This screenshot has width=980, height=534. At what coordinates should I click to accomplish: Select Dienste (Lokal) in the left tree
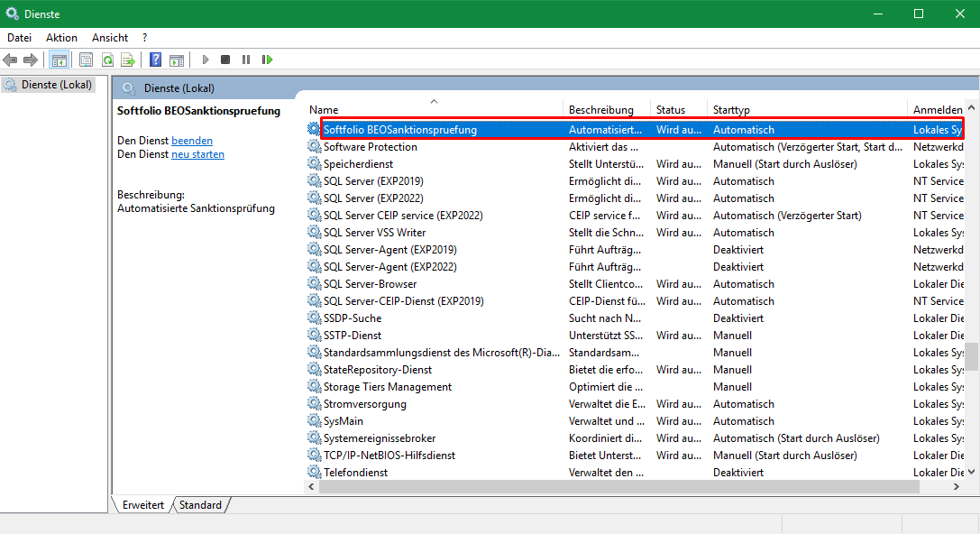[55, 85]
